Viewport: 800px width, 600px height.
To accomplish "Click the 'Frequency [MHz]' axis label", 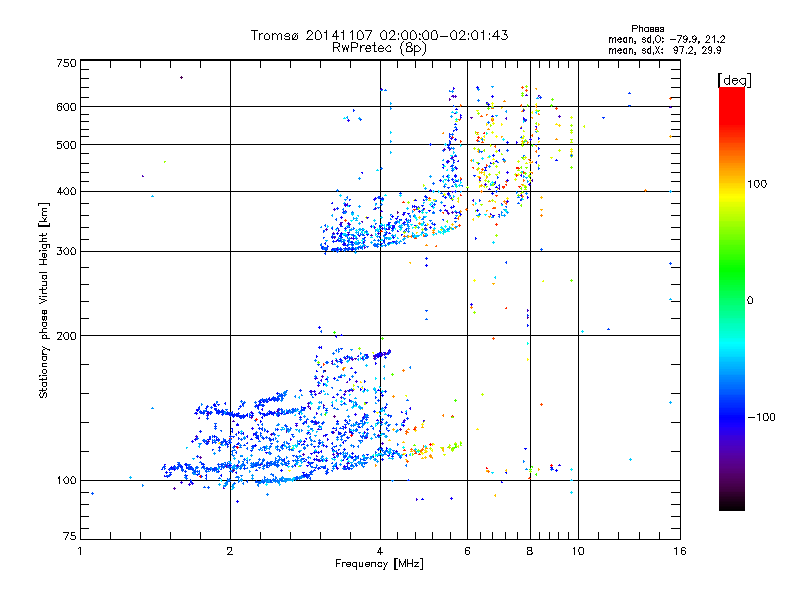I will [379, 564].
